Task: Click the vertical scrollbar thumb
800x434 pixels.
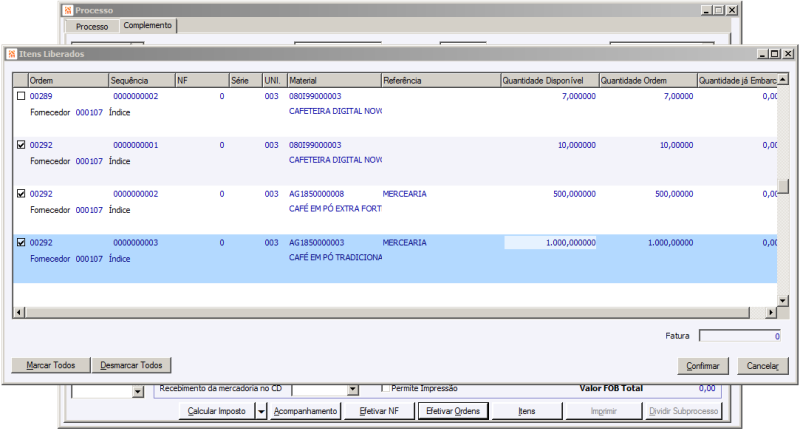Action: [783, 186]
